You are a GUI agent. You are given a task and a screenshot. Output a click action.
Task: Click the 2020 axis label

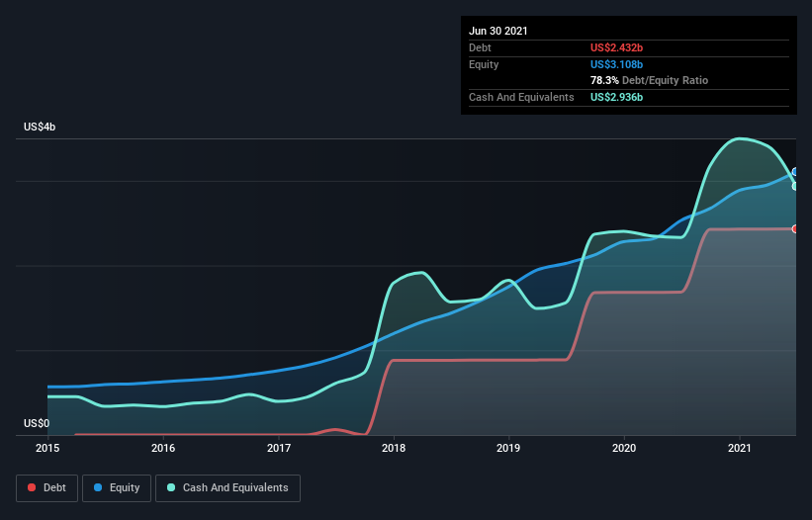tap(624, 448)
